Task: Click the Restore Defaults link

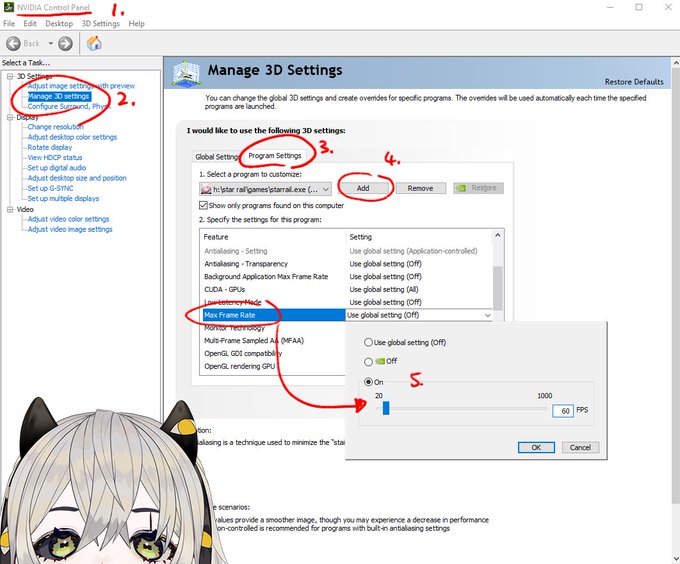Action: (634, 82)
